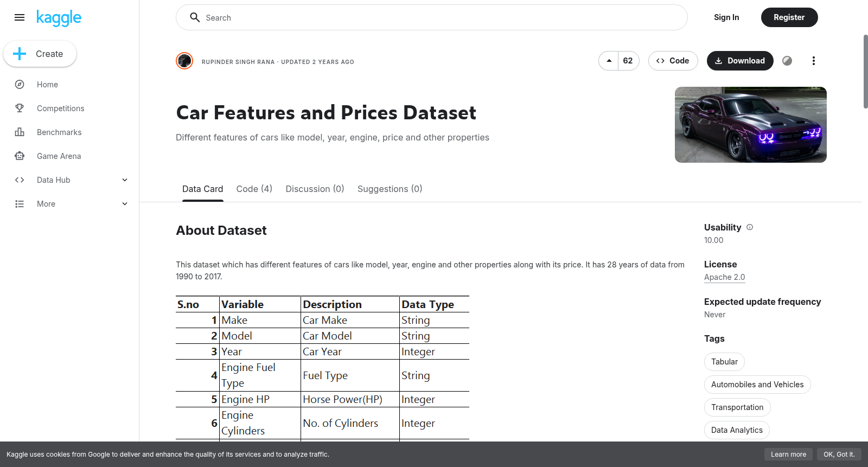Open the three-dot more options menu
Image resolution: width=868 pixels, height=467 pixels.
click(x=813, y=61)
